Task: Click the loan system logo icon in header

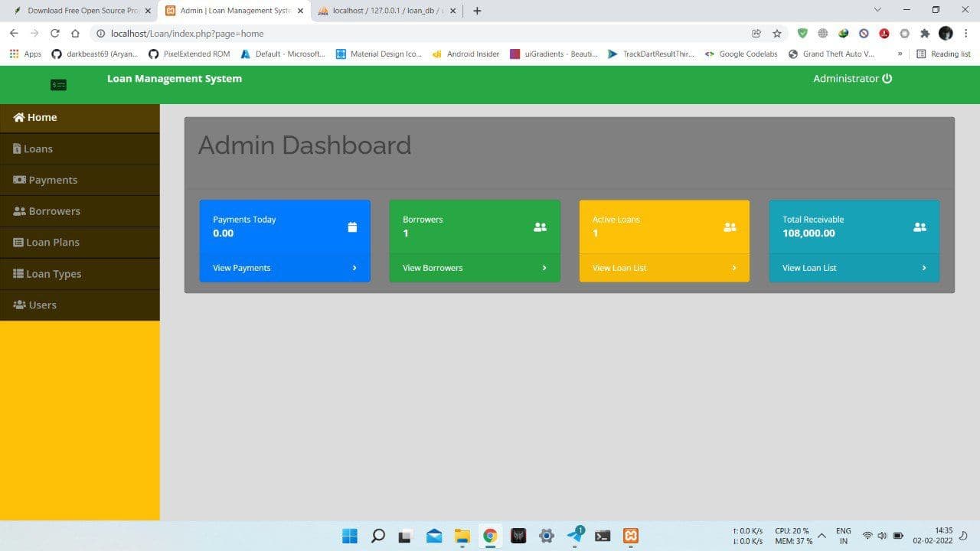Action: (58, 85)
